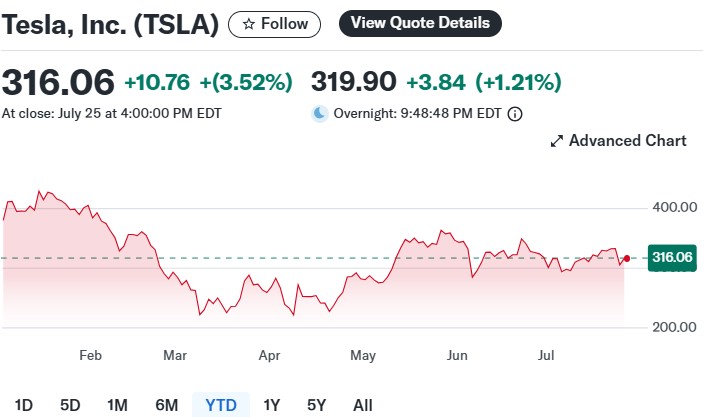This screenshot has height=417, width=706.
Task: Switch chart to 1M range
Action: tap(117, 405)
